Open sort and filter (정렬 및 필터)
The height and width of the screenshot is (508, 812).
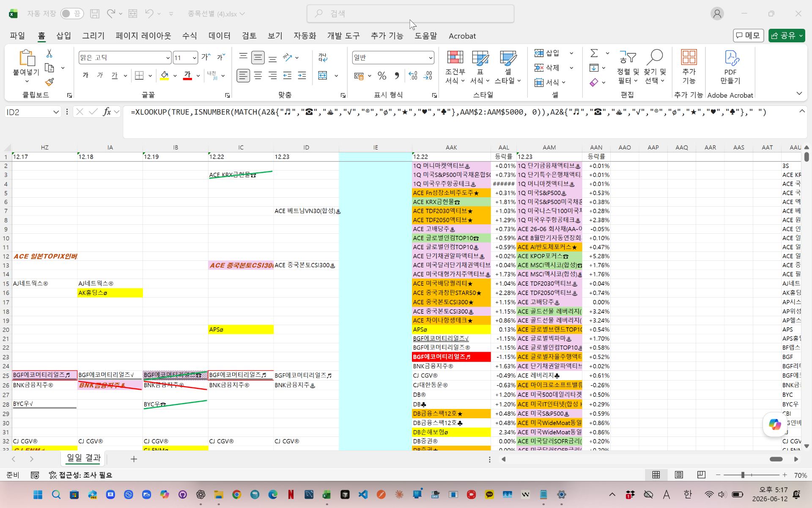coord(628,67)
